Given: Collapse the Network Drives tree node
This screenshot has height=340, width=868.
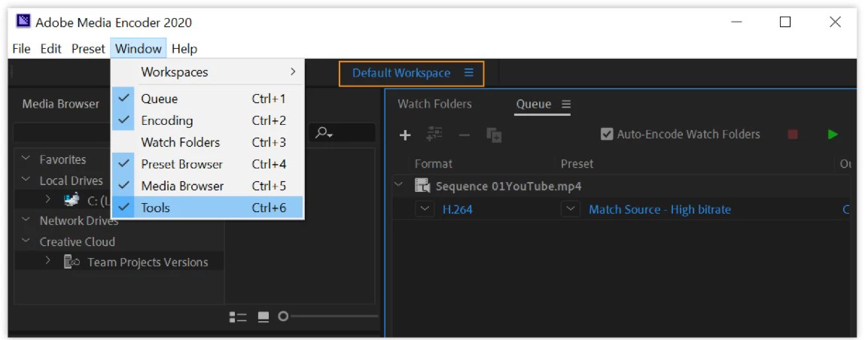Looking at the screenshot, I should click(25, 220).
